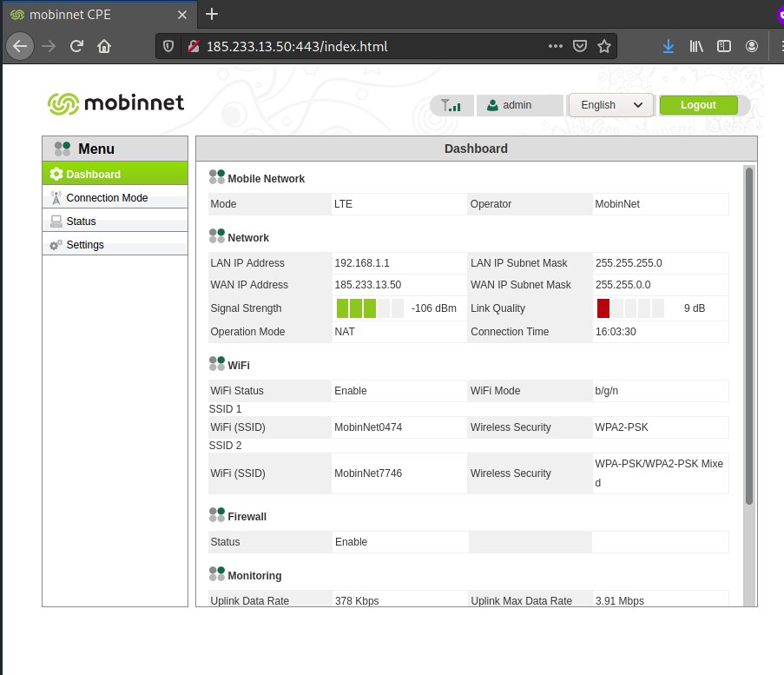Click the insecure connection padlock icon
784x675 pixels.
pyautogui.click(x=194, y=47)
